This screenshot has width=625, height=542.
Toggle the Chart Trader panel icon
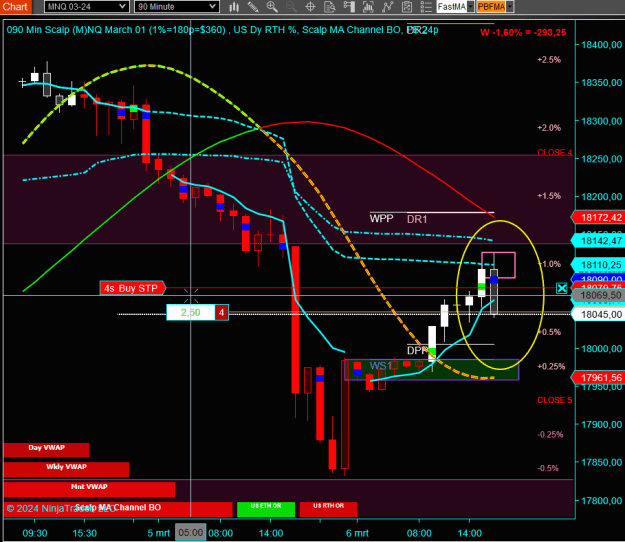click(349, 7)
